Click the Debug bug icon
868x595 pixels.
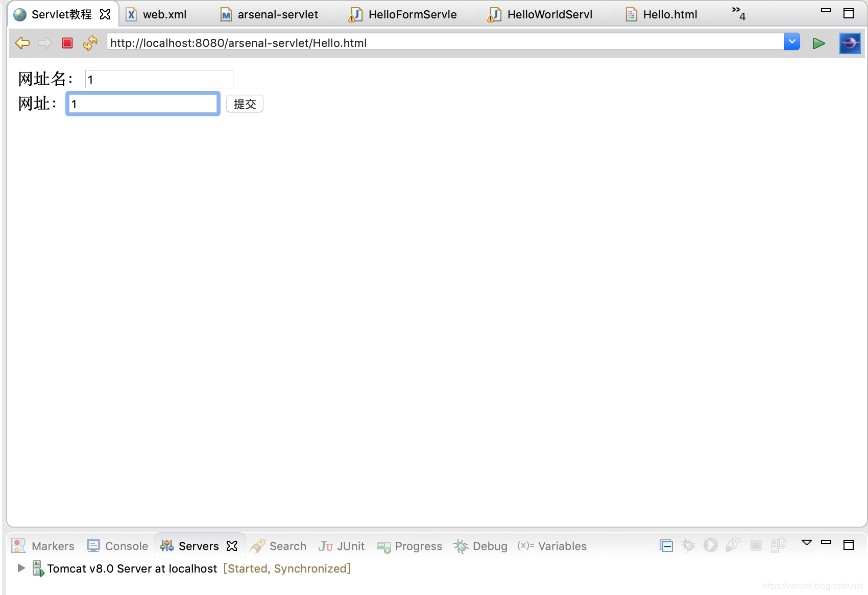(x=461, y=546)
